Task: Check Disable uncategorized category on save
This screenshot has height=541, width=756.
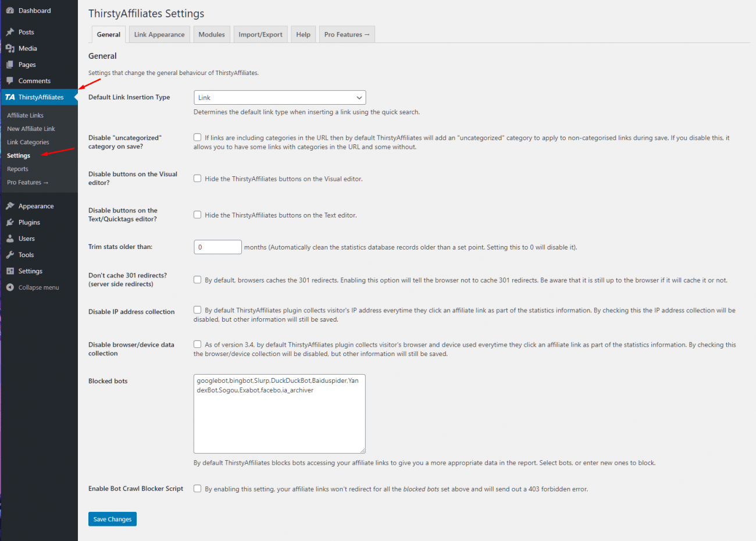Action: 198,137
